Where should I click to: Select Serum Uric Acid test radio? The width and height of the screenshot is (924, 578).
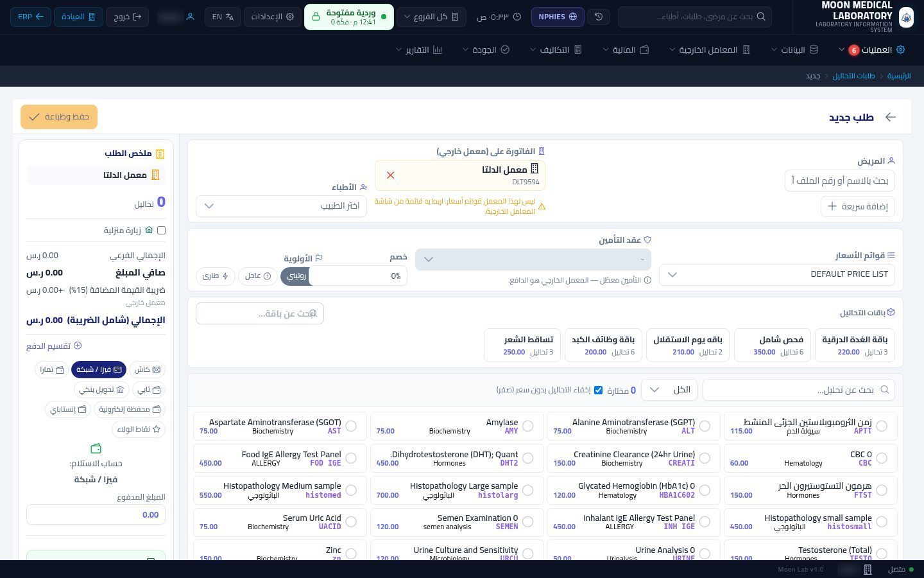351,521
